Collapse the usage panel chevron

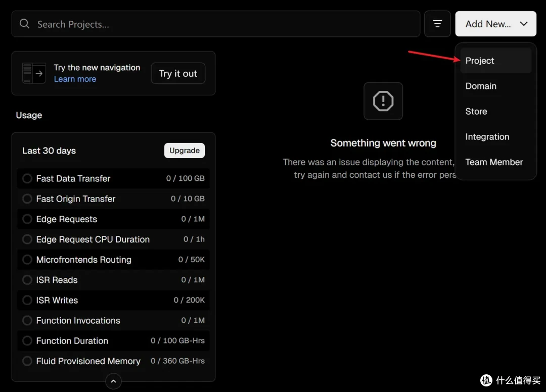pos(114,381)
